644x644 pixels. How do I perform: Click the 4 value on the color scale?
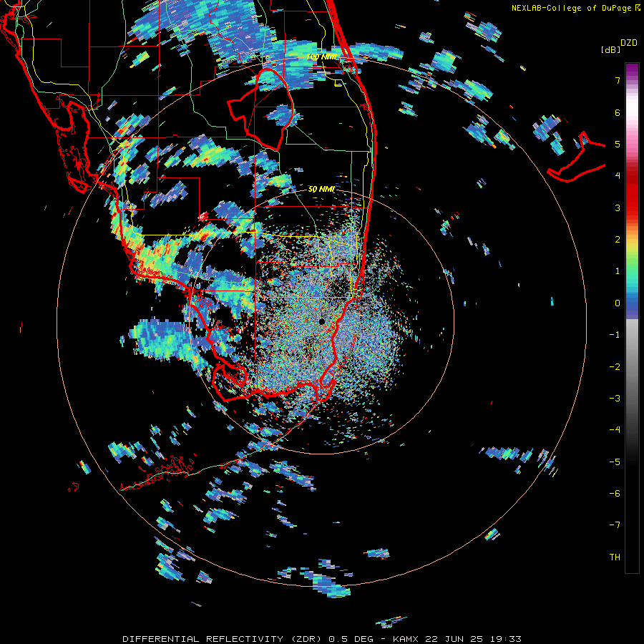point(618,176)
